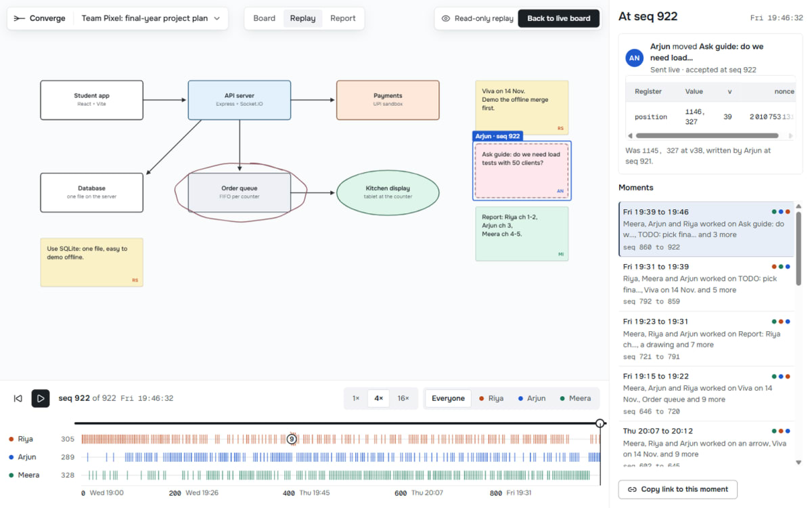Click the eye icon beside Read-only replay
Screen dimensions: 812x508
(x=446, y=18)
